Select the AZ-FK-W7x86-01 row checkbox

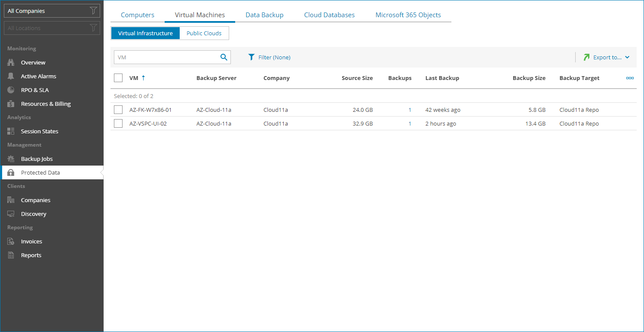pyautogui.click(x=118, y=110)
